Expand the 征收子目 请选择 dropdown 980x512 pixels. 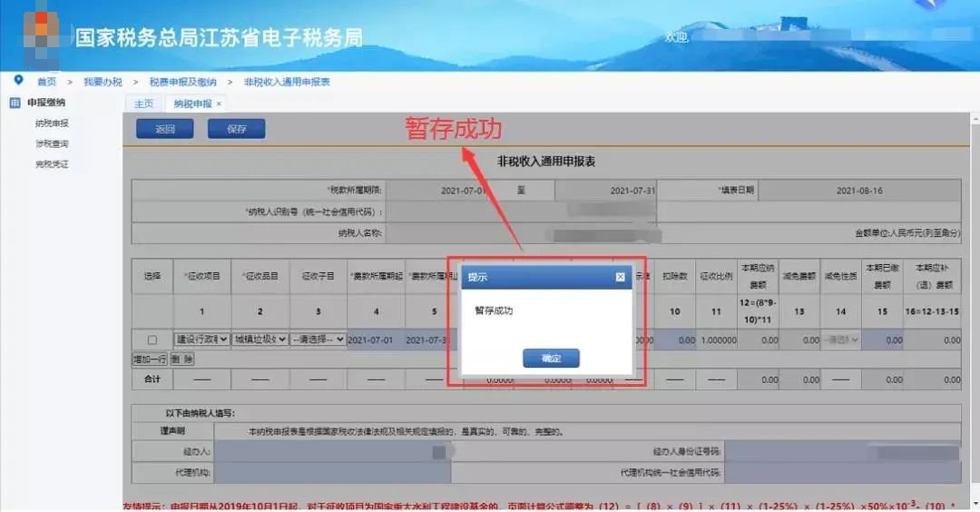tap(318, 340)
